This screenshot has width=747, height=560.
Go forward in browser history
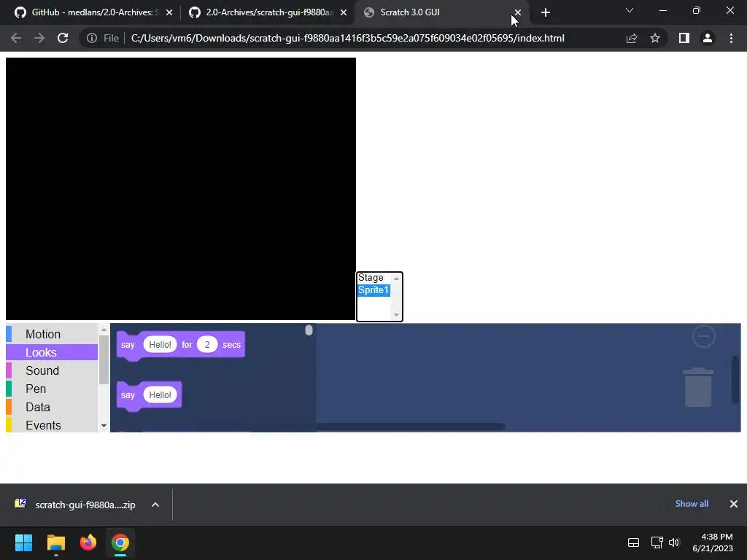(39, 38)
